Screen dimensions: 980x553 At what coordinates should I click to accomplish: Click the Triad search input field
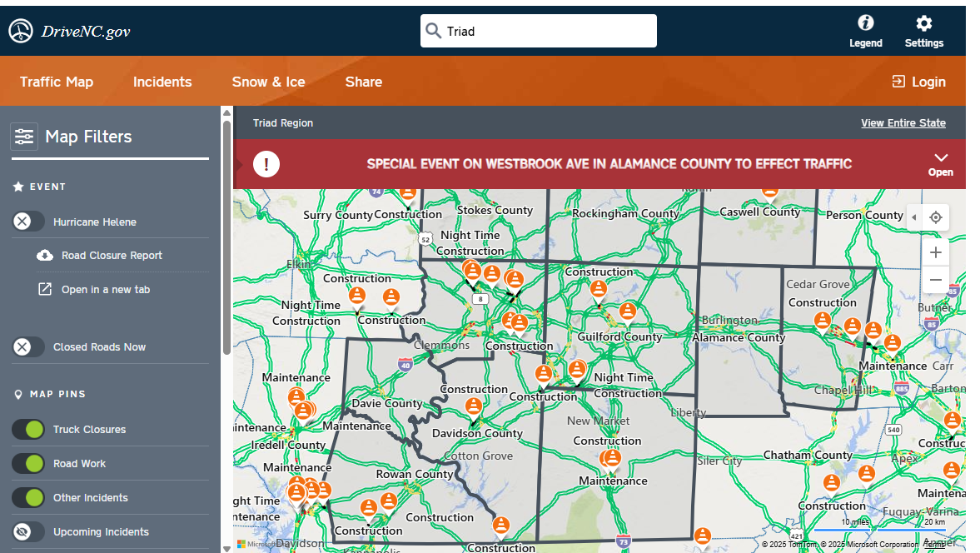tap(538, 30)
